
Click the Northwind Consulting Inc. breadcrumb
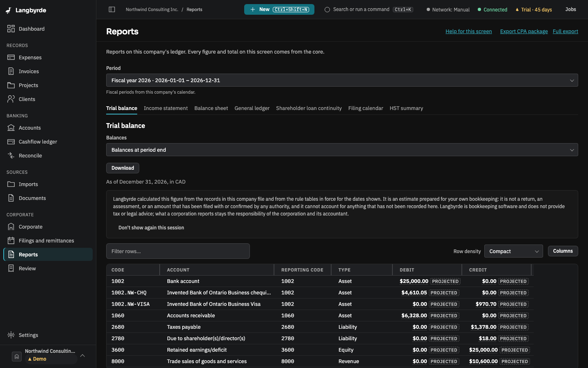coord(152,9)
